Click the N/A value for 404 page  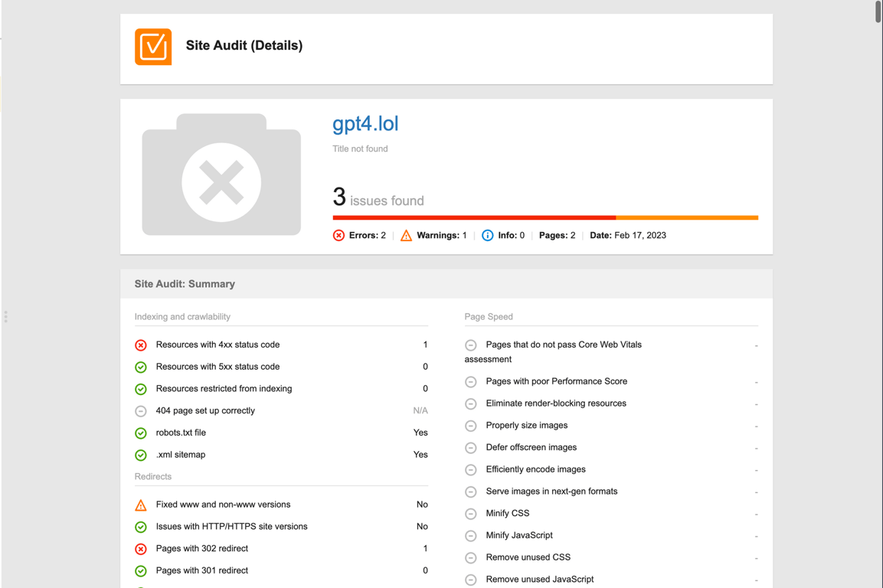420,410
